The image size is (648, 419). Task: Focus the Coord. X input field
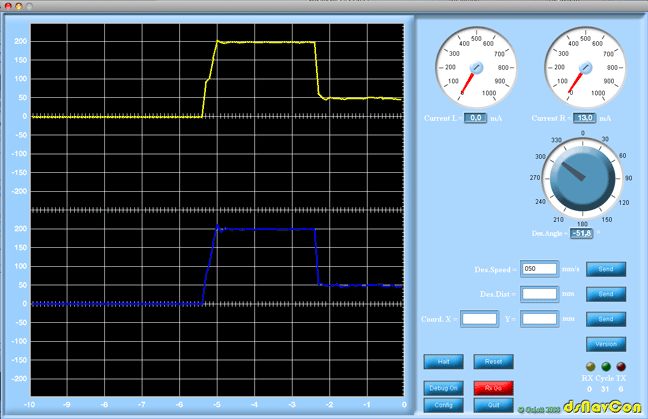tap(479, 319)
